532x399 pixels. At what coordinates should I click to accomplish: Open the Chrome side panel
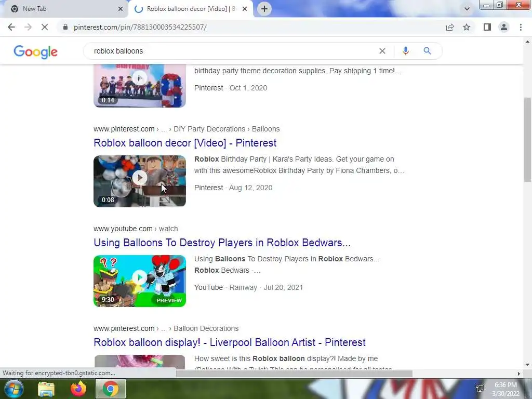coord(487,27)
